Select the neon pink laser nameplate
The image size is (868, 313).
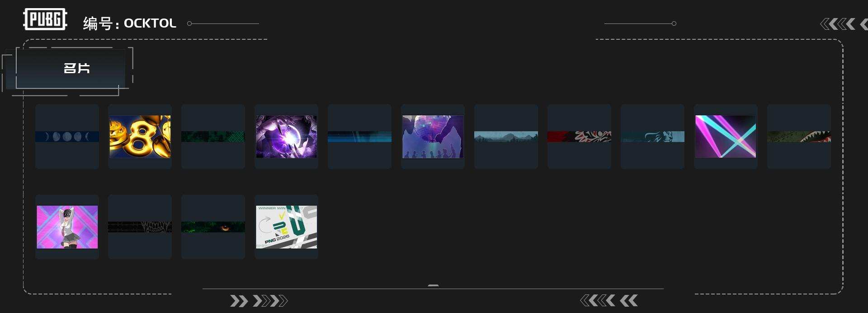click(x=726, y=136)
